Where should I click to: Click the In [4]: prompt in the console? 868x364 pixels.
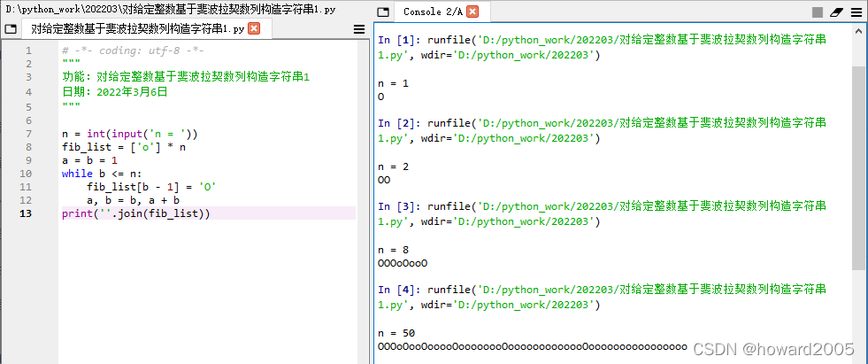pyautogui.click(x=399, y=290)
